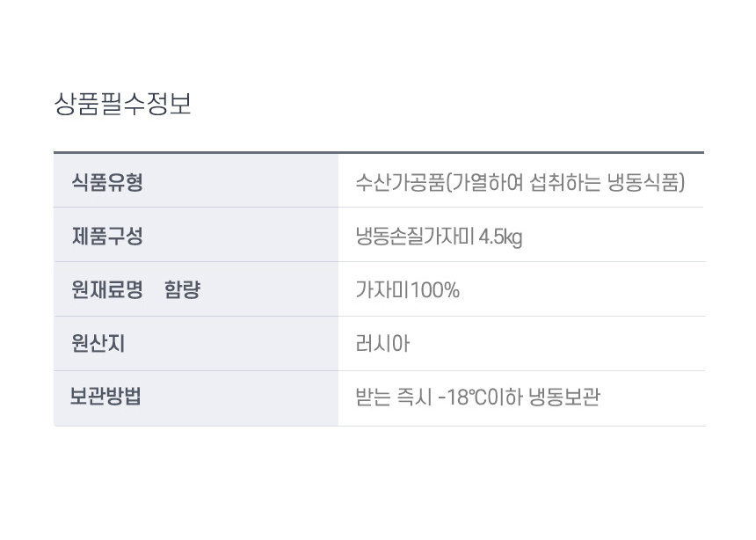Click the 가자미100% value
The height and width of the screenshot is (540, 756).
(407, 290)
